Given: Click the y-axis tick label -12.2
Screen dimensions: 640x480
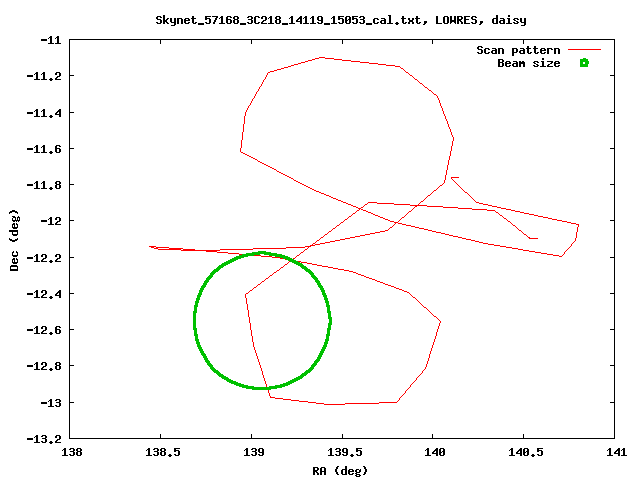Looking at the screenshot, I should [44, 258].
